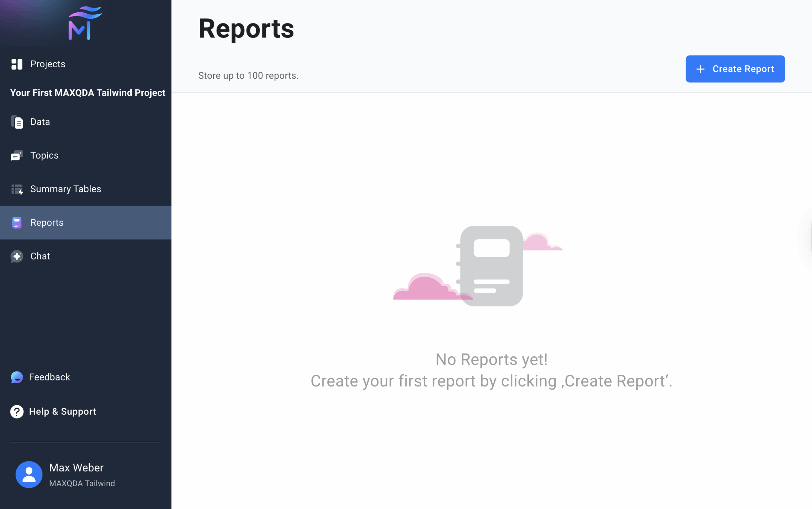Click the MAXQDA Tailwind logo
The width and height of the screenshot is (812, 509).
(85, 23)
